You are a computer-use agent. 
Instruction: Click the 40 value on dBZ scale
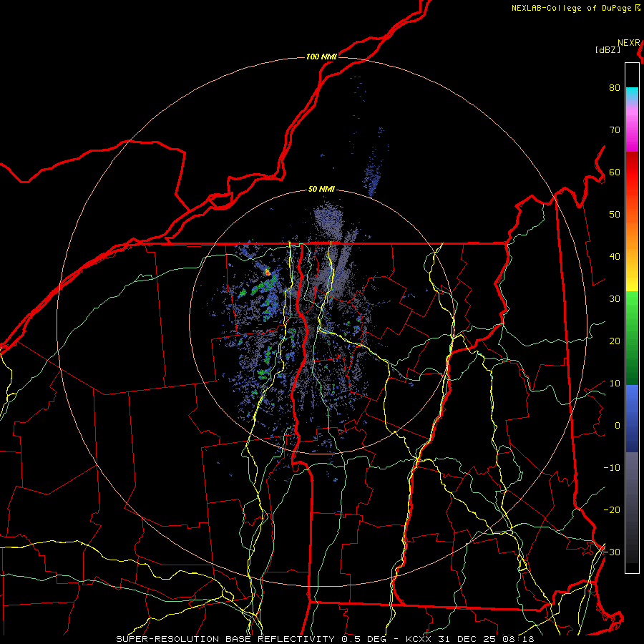coord(615,257)
